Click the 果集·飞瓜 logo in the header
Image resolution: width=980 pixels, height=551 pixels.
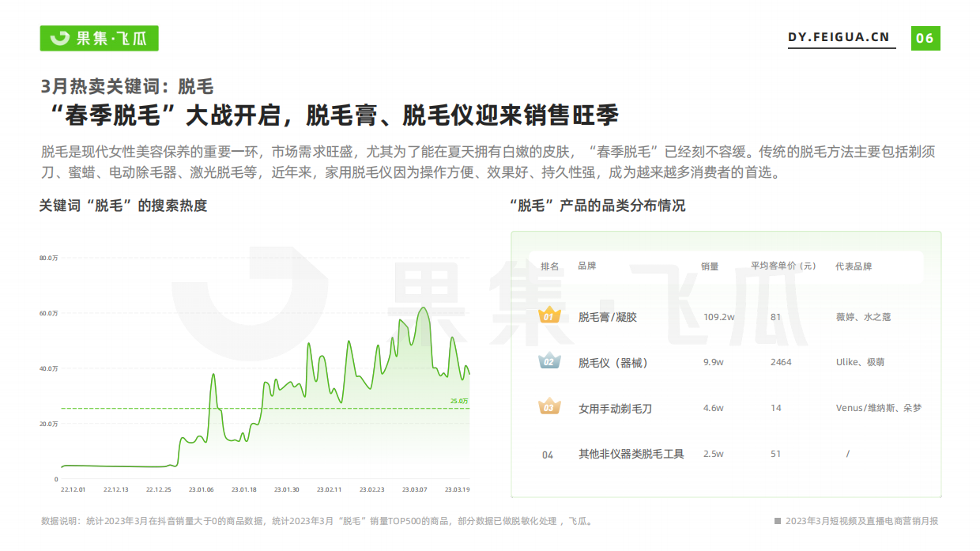coord(99,37)
